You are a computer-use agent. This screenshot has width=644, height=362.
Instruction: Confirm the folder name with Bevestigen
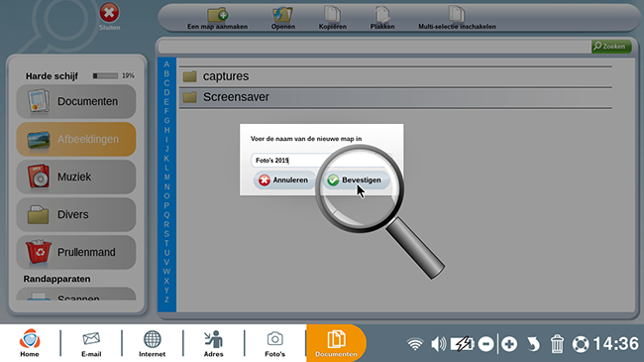point(356,181)
